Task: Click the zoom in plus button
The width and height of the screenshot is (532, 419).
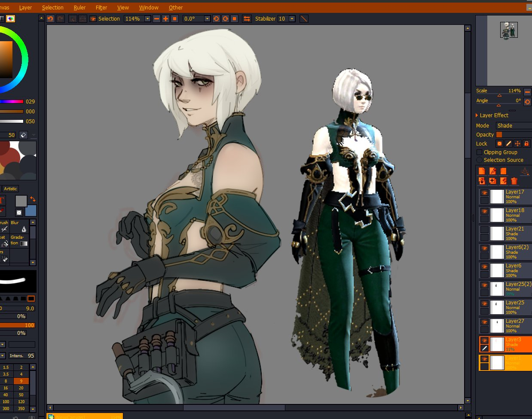Action: click(x=165, y=18)
